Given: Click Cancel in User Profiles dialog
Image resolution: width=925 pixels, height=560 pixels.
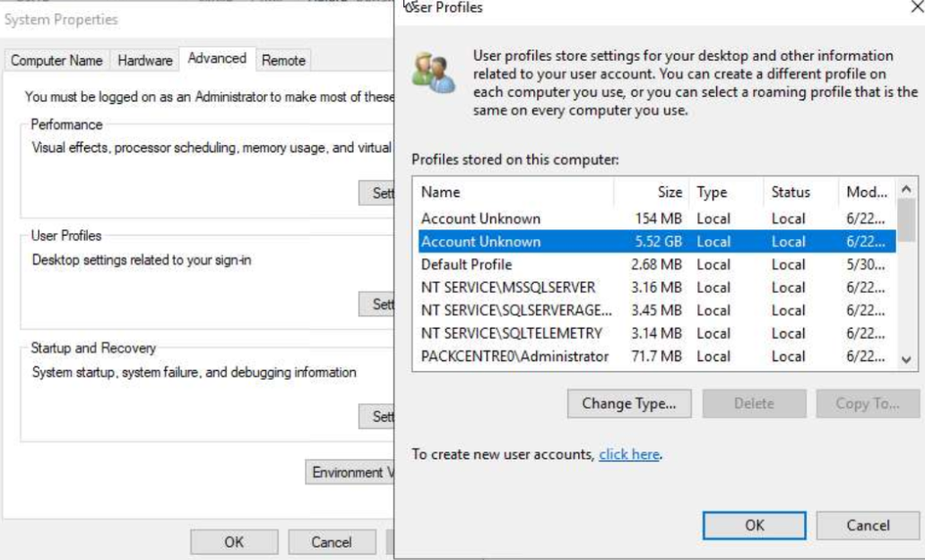Looking at the screenshot, I should pyautogui.click(x=868, y=525).
